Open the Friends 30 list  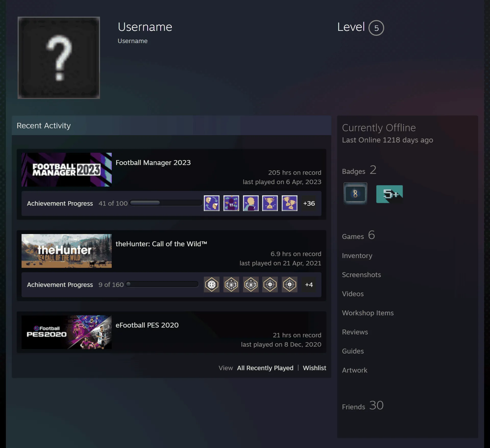tap(363, 406)
